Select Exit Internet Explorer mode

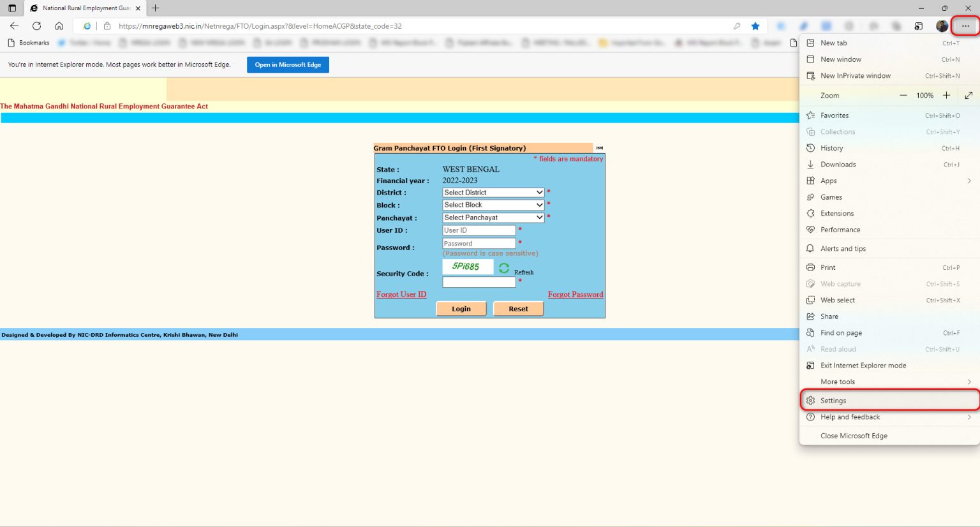(863, 365)
